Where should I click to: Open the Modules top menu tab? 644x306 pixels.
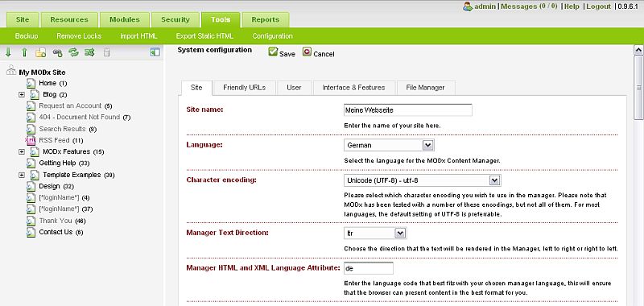coord(125,19)
